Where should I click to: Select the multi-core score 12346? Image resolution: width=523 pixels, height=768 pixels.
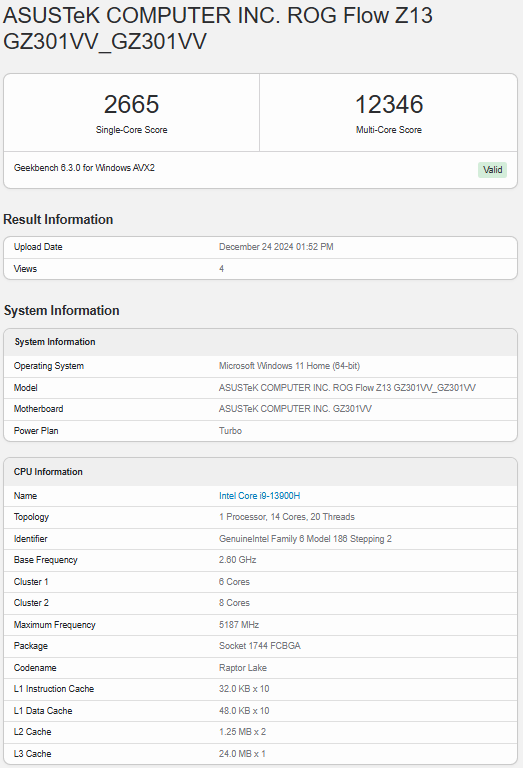tap(389, 104)
